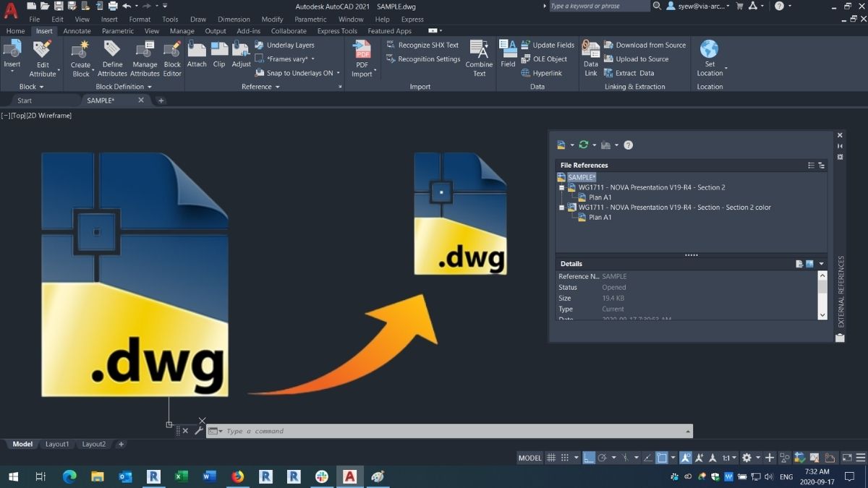Click Upload to Source

pos(636,59)
